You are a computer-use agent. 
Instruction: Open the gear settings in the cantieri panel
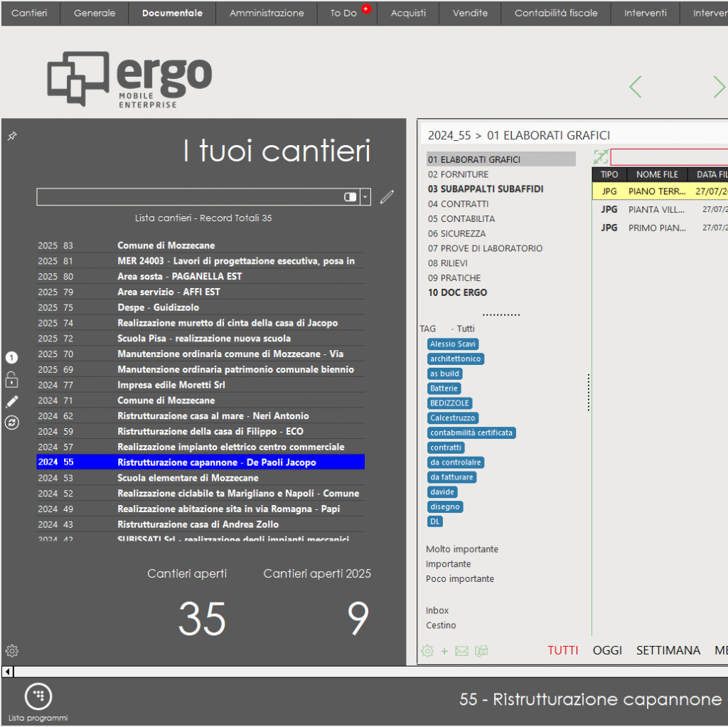click(11, 651)
